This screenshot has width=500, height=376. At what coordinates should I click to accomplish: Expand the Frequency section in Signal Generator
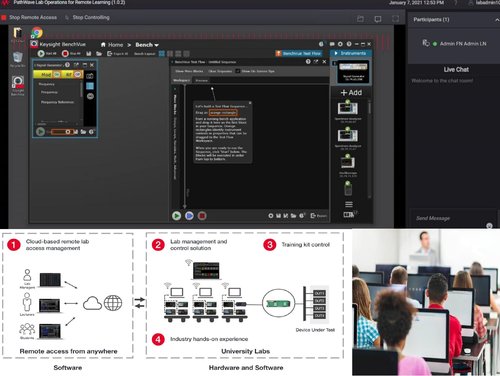click(x=46, y=84)
